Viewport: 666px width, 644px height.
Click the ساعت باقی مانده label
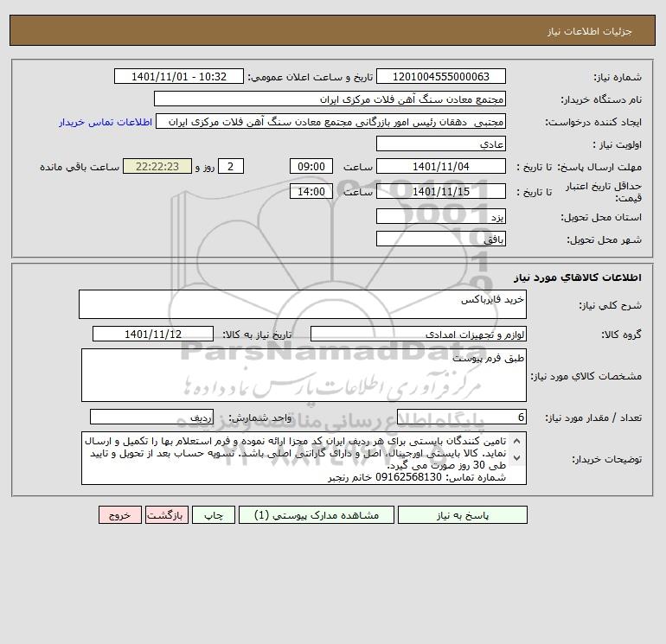click(80, 167)
